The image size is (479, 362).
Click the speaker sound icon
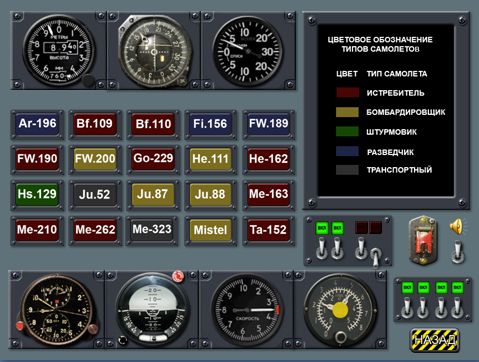point(458,226)
